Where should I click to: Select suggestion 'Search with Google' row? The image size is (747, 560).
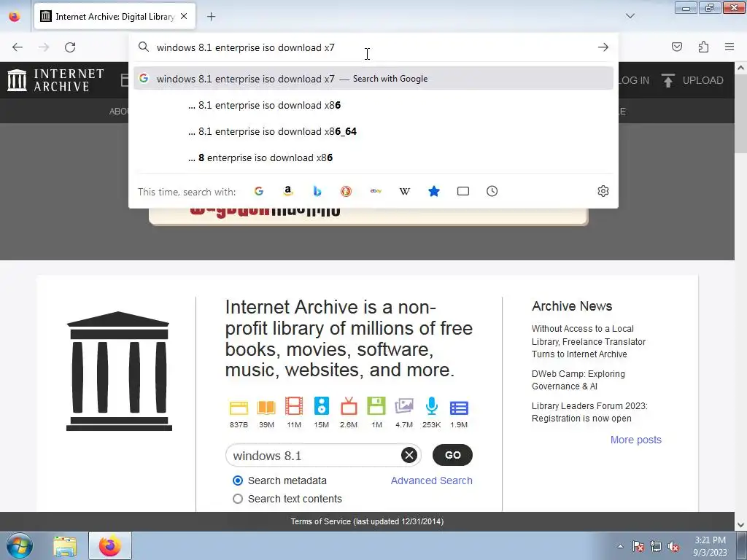(x=373, y=79)
